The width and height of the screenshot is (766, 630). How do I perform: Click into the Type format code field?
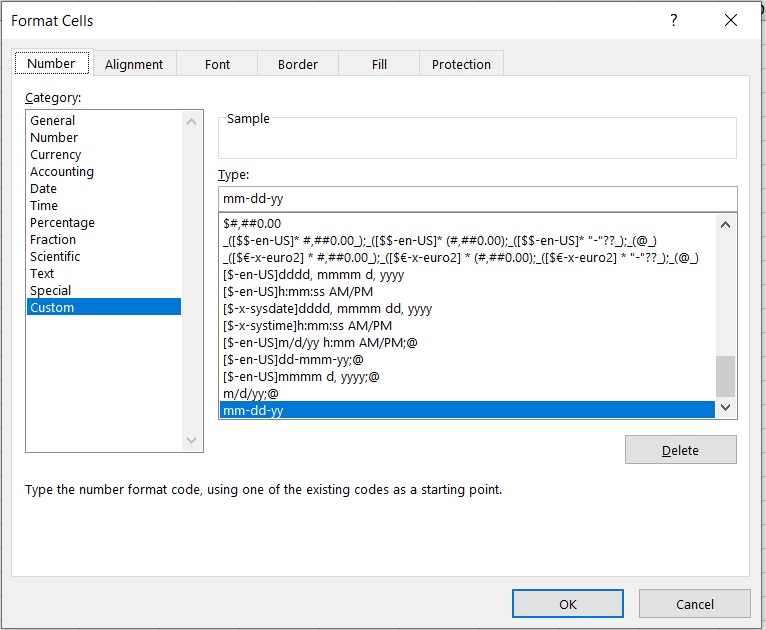[477, 199]
